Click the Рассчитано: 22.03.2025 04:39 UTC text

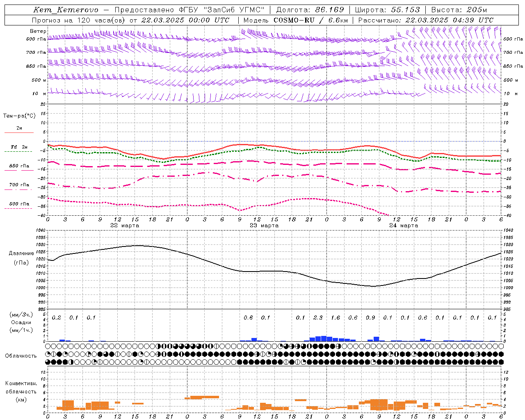pos(426,20)
